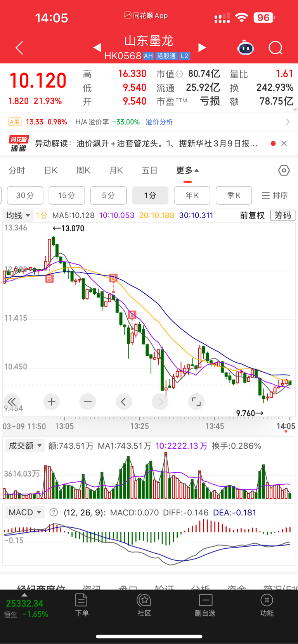Tap the A股 price 13.33 label

[x=35, y=122]
